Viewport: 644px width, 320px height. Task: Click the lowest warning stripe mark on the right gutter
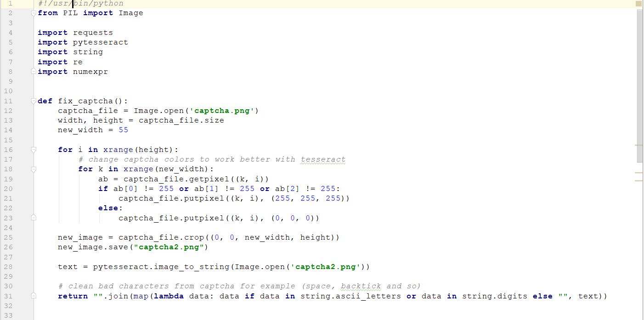639,181
